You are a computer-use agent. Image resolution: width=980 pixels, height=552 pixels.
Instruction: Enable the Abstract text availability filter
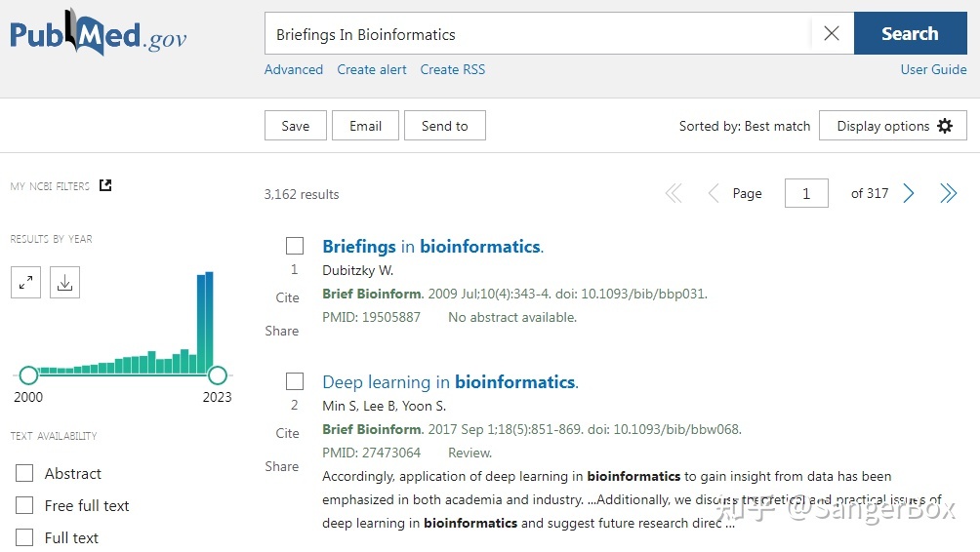pyautogui.click(x=24, y=473)
